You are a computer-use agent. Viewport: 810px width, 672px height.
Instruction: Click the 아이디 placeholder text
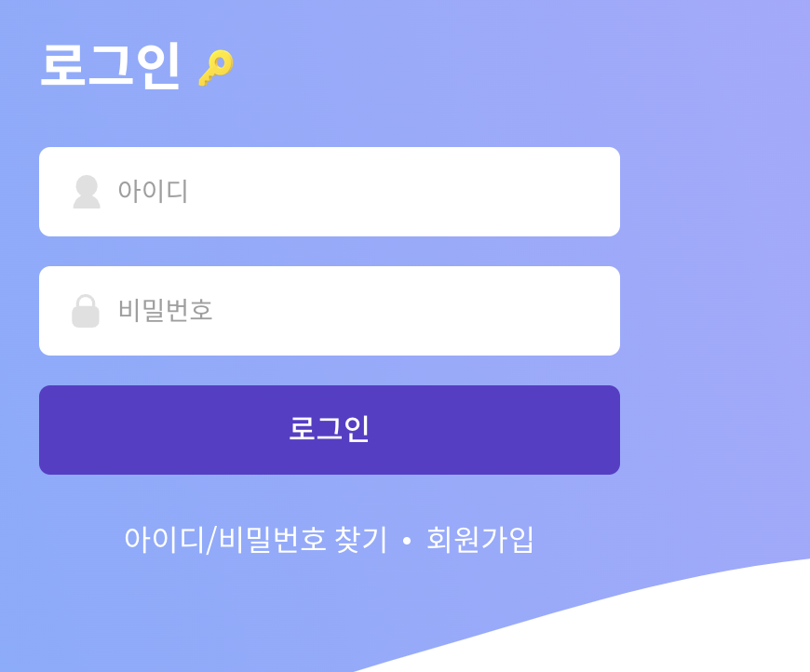[155, 191]
